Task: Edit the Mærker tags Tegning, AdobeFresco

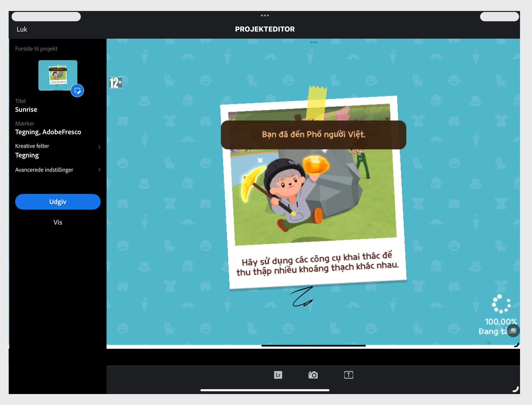Action: (48, 132)
